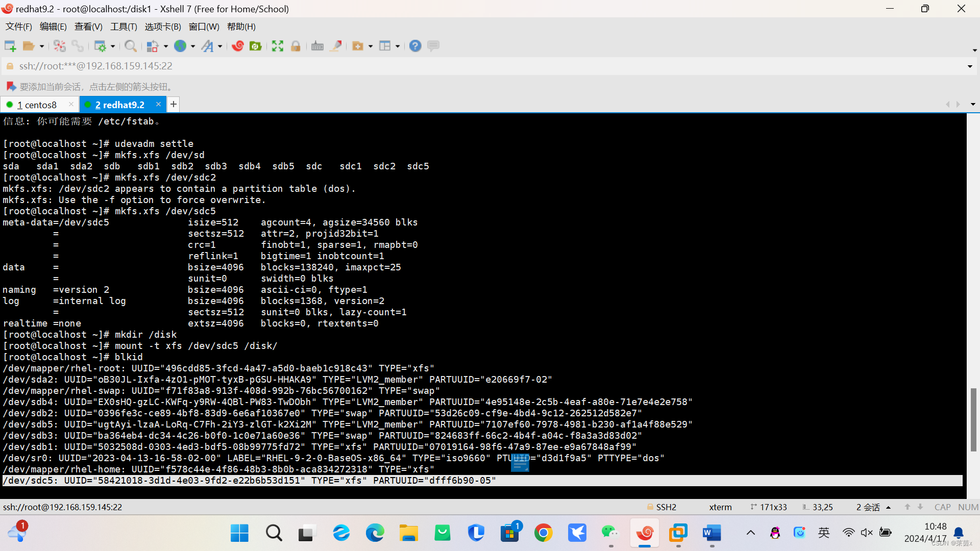980x551 pixels.
Task: Expand the tab list dropdown arrow
Action: (973, 105)
